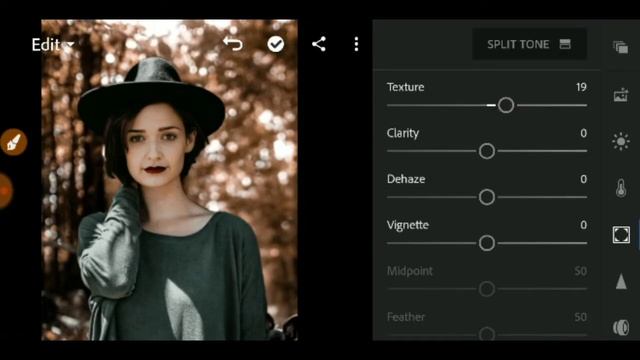Open the Light sun icon panel

[x=621, y=142]
